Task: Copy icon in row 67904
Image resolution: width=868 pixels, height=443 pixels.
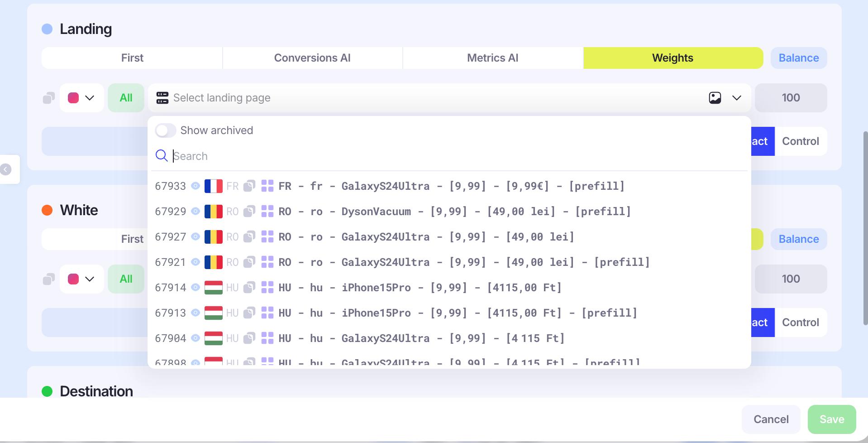Action: pyautogui.click(x=249, y=338)
